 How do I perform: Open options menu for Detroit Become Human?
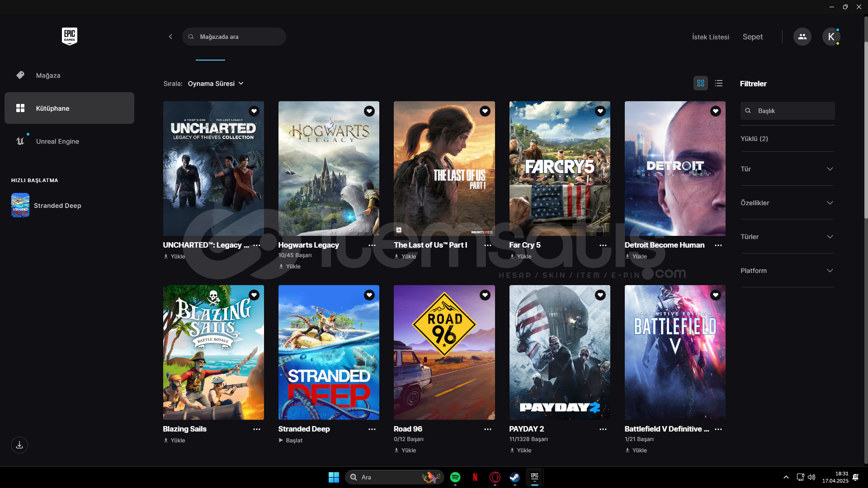(718, 245)
